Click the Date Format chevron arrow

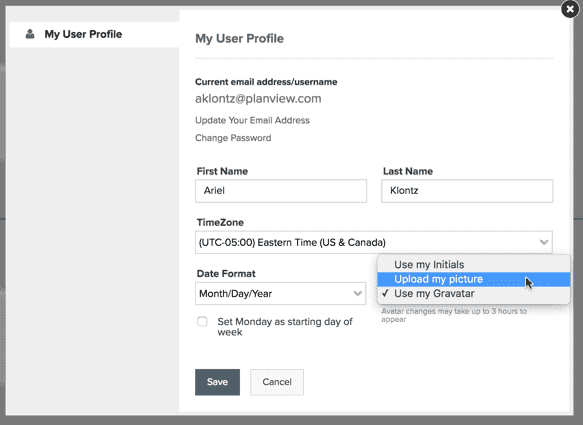click(357, 294)
